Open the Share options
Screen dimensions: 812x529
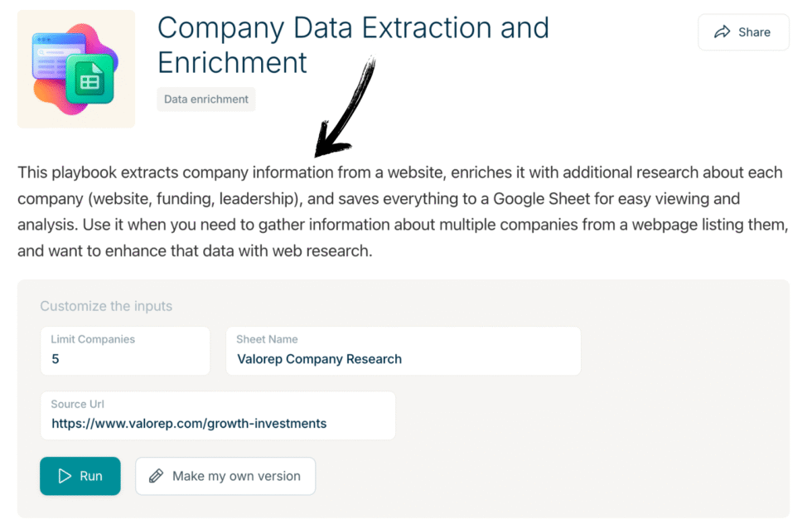tap(743, 32)
